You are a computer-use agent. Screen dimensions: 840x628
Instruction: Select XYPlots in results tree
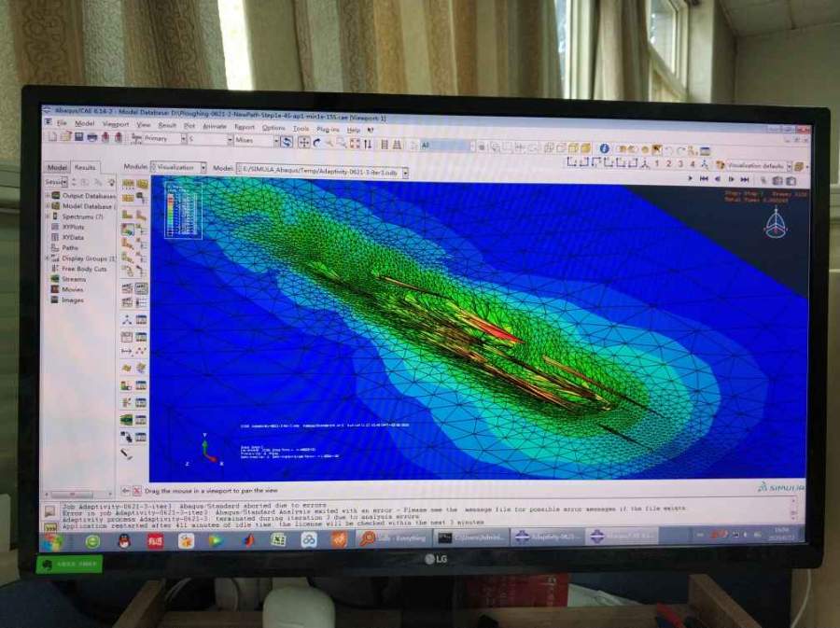coord(73,227)
